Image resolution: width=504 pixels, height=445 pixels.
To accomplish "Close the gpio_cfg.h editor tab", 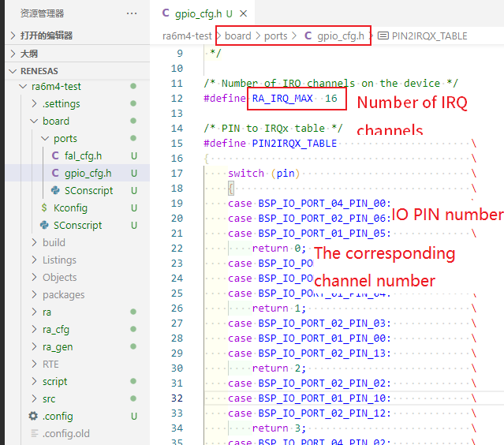I will tap(243, 13).
